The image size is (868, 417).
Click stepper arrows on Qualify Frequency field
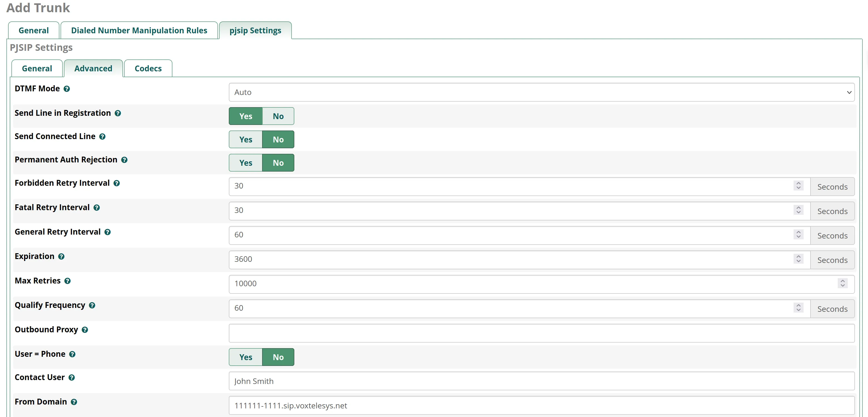pyautogui.click(x=798, y=308)
